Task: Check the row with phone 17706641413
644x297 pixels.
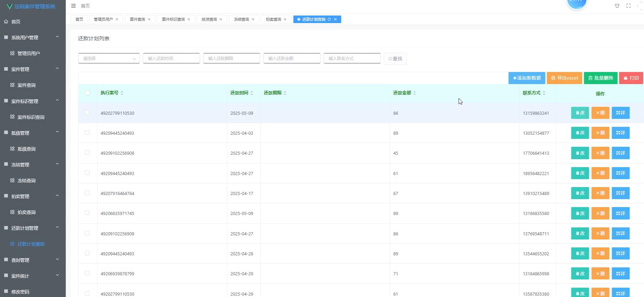Action: coord(87,153)
